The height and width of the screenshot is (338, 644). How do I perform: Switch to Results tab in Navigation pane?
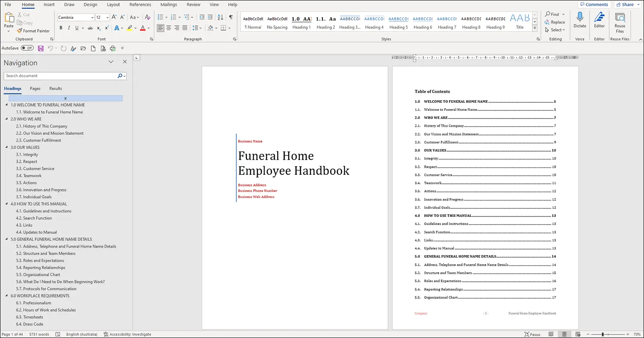pos(55,88)
